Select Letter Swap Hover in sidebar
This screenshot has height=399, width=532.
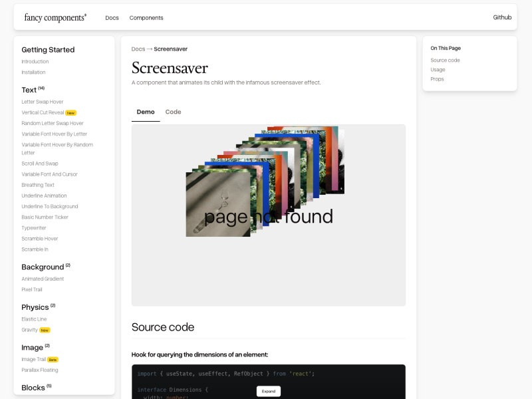[43, 102]
